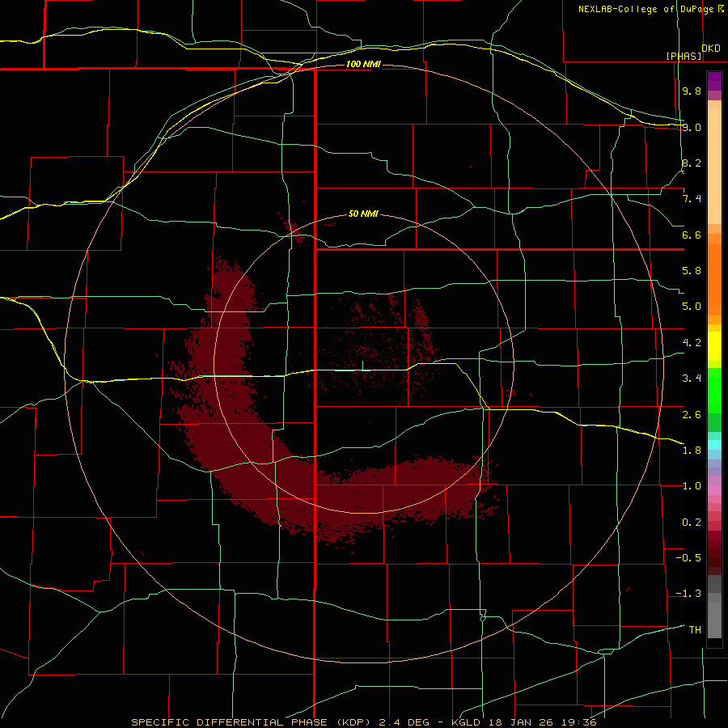Click the [PHAS] legend heading
This screenshot has width=728, height=728.
684,56
